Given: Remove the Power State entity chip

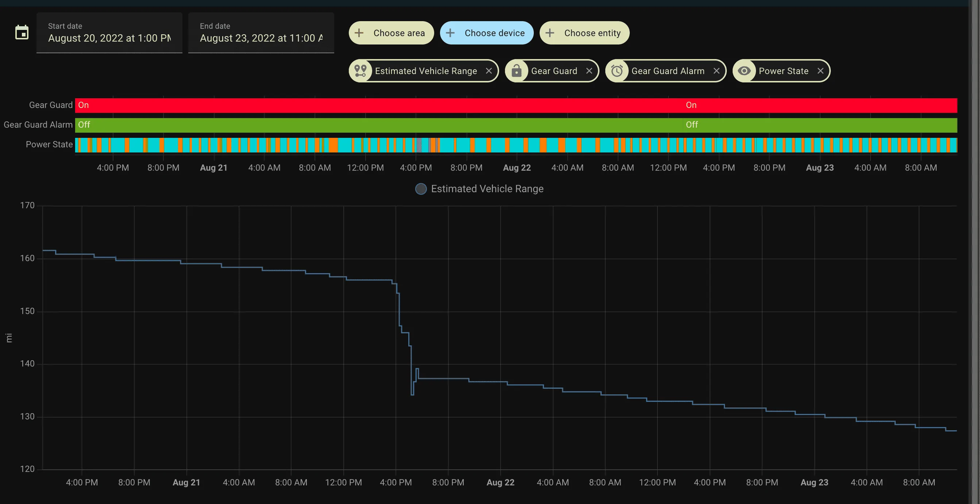Looking at the screenshot, I should pyautogui.click(x=821, y=71).
